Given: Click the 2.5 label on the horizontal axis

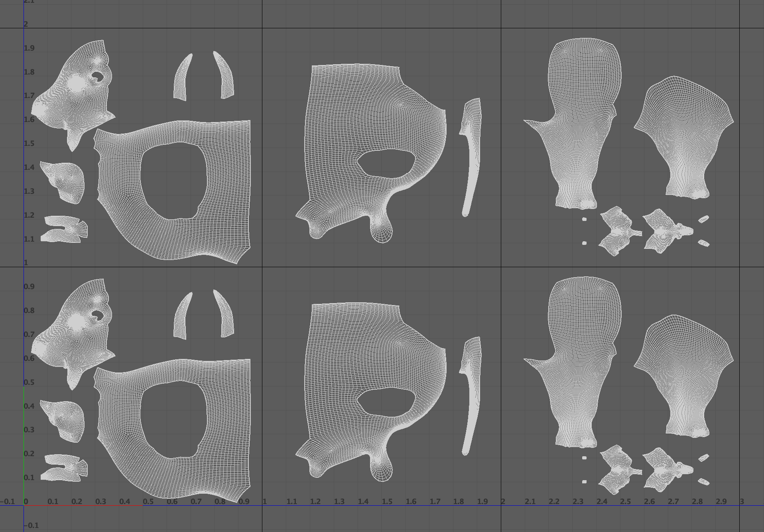Looking at the screenshot, I should tap(625, 501).
